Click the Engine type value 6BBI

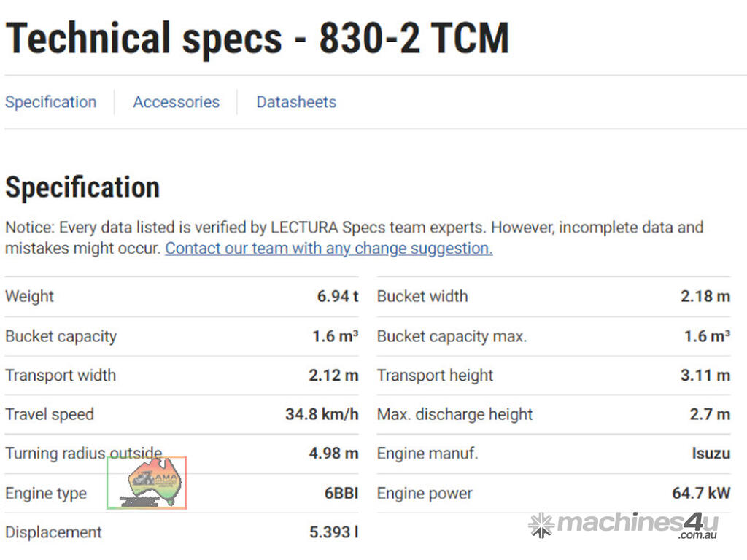[x=341, y=494]
